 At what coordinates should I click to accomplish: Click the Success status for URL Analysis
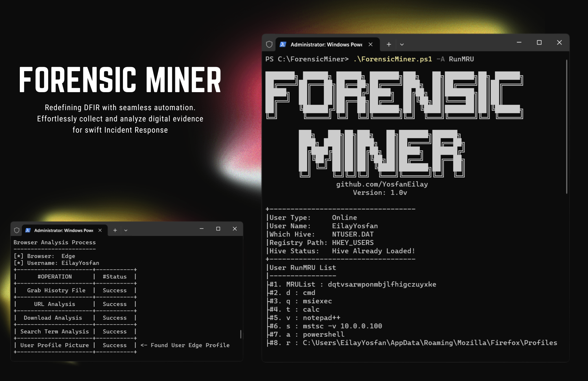pos(115,304)
